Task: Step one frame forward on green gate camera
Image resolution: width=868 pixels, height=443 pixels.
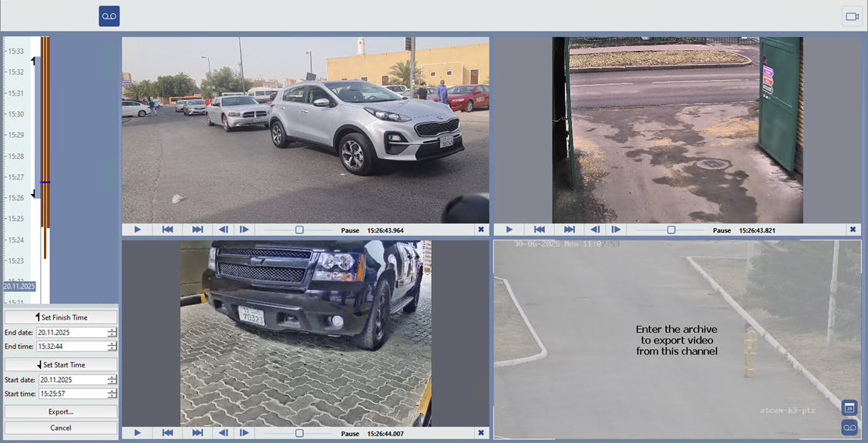Action: point(616,230)
